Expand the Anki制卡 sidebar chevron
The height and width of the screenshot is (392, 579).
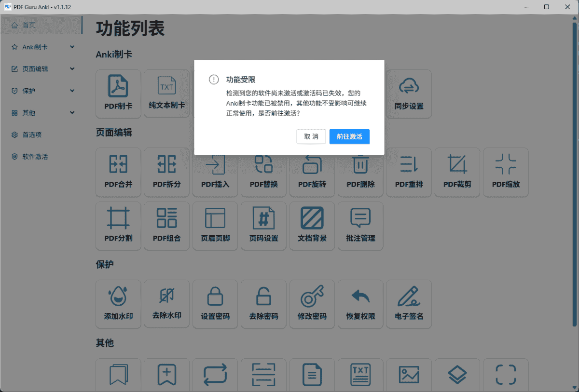72,47
